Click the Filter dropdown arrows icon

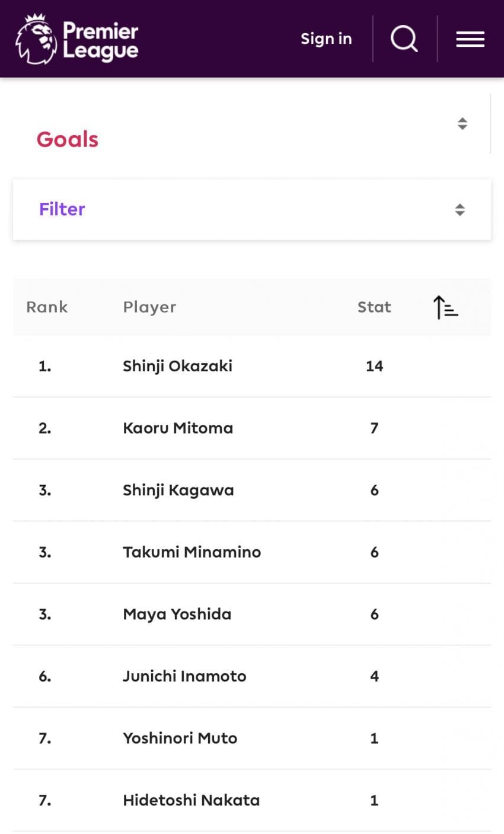point(460,209)
